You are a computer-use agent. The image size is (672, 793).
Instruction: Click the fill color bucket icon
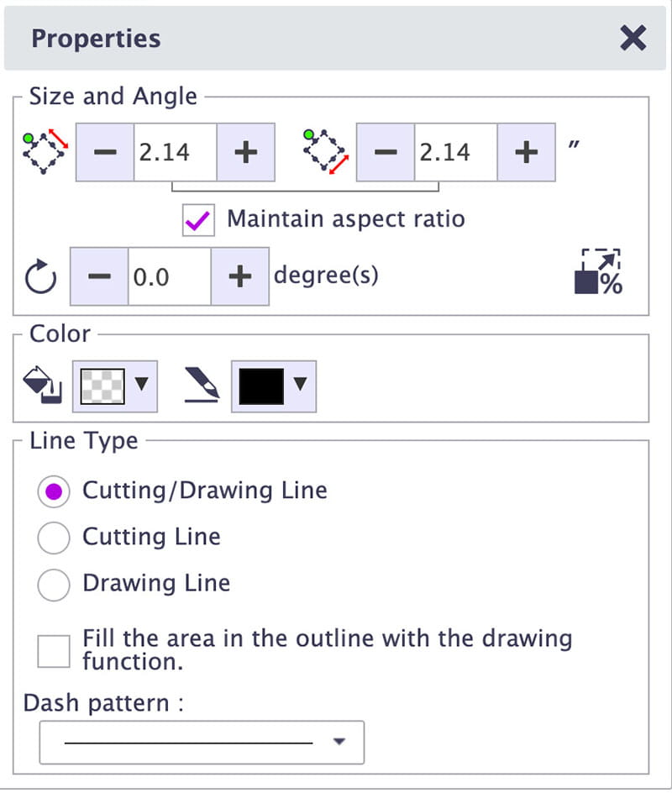pyautogui.click(x=41, y=386)
